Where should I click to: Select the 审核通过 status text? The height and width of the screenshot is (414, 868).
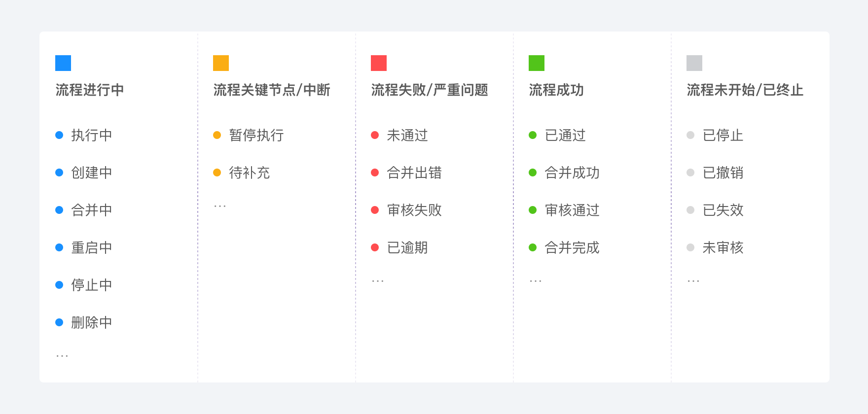click(x=572, y=210)
